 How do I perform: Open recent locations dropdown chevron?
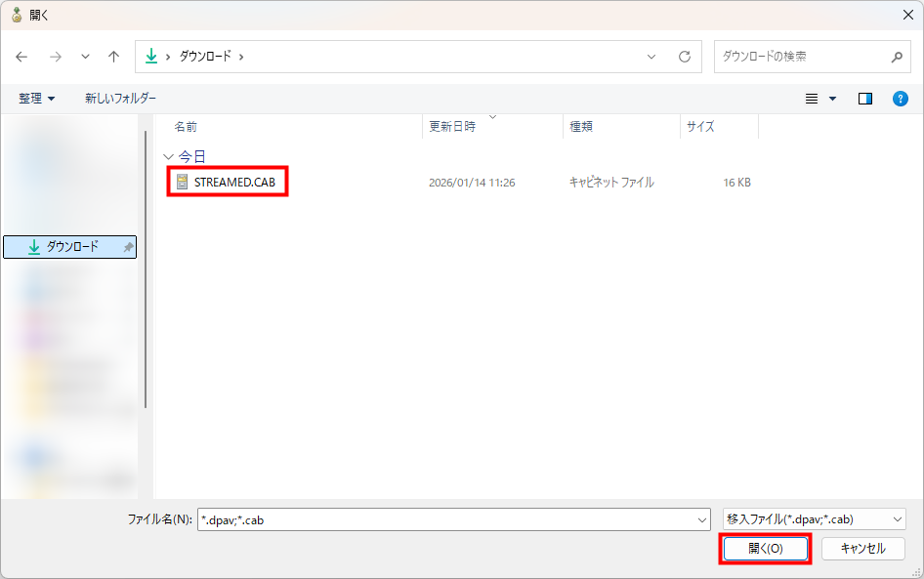coord(85,57)
